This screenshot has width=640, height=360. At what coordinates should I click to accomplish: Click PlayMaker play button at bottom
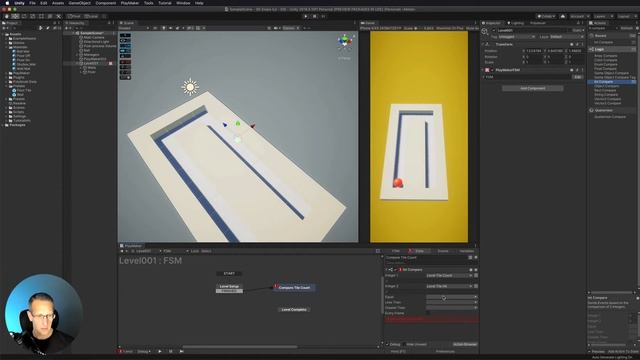pos(160,351)
